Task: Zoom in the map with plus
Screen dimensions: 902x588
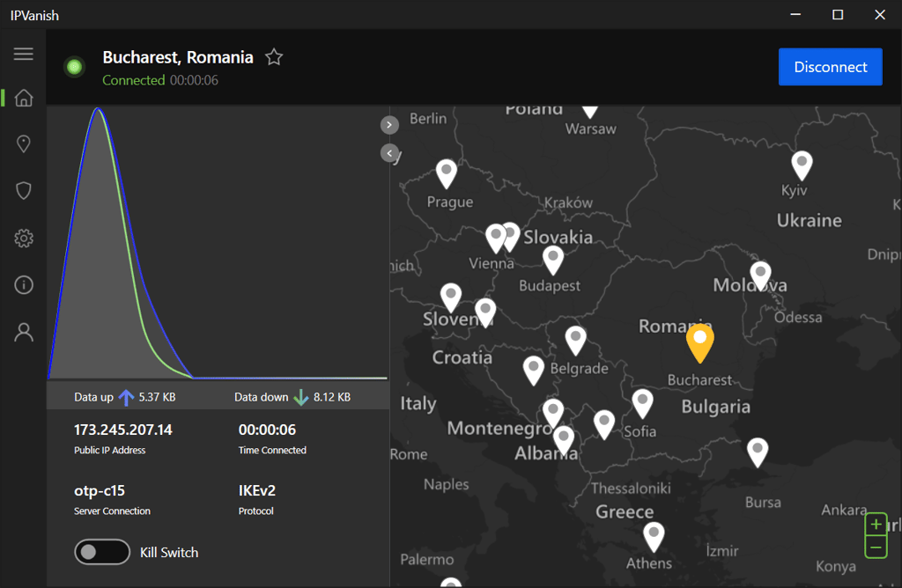Action: [876, 525]
